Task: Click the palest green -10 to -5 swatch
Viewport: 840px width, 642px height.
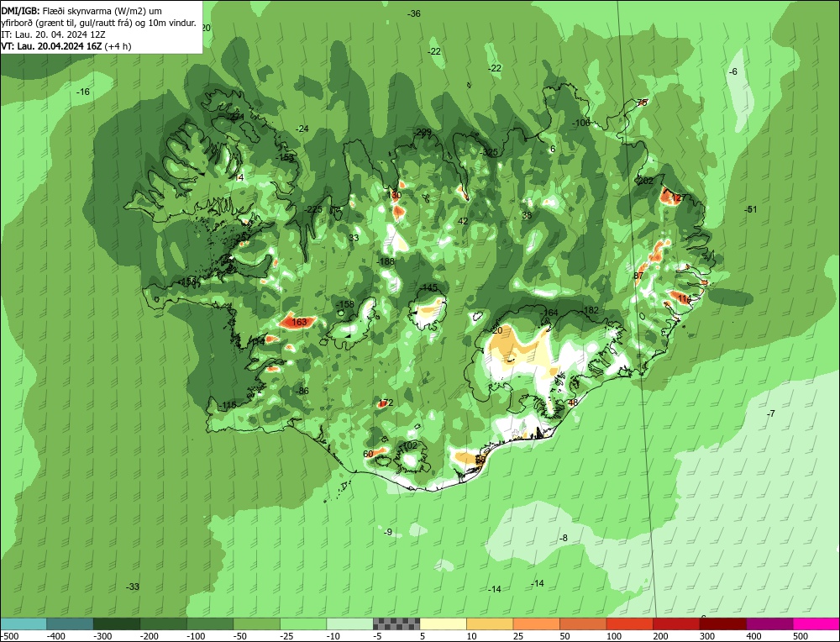Action: tap(349, 624)
